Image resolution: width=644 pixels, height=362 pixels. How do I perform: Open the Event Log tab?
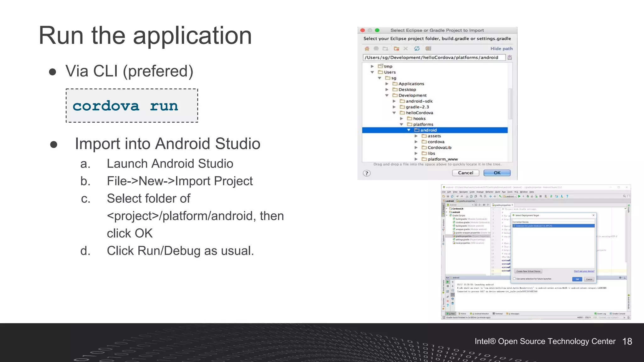(600, 314)
